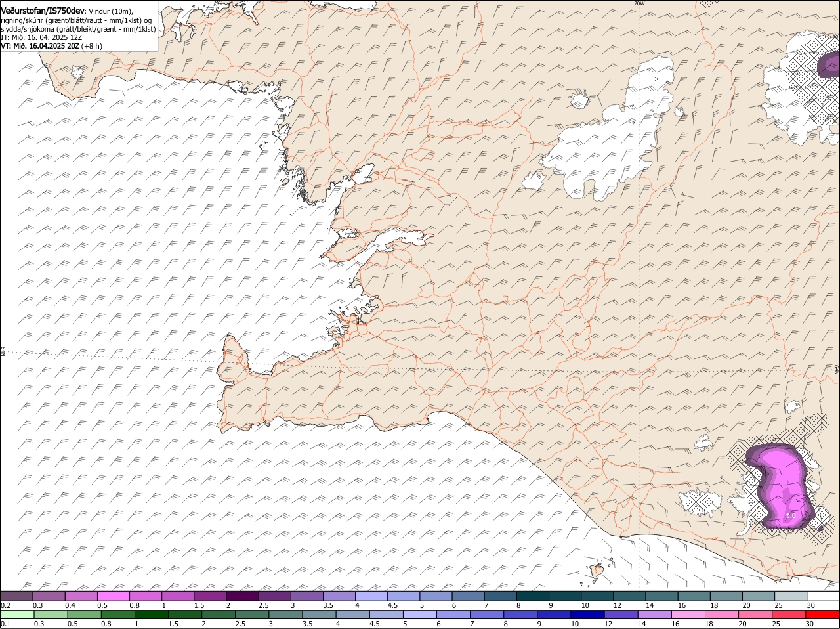The width and height of the screenshot is (840, 629).
Task: Select lower legend dark green swatch between 1 and 1.5
Action: [x=152, y=615]
